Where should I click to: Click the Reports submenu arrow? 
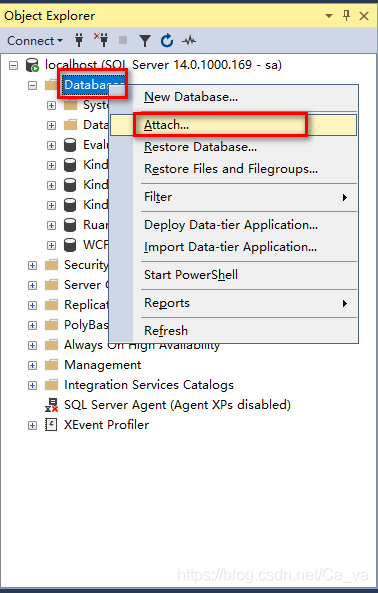(x=345, y=304)
